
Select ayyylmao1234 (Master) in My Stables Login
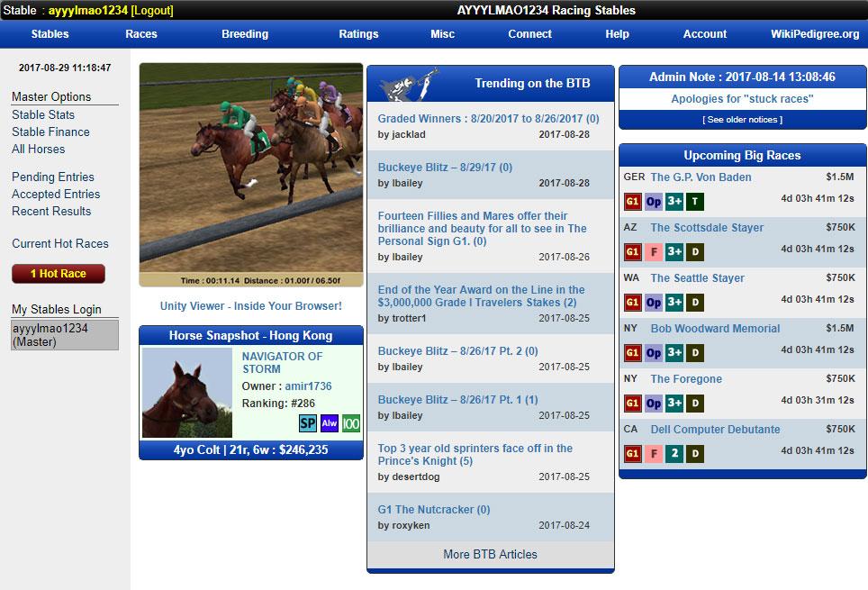pyautogui.click(x=65, y=335)
